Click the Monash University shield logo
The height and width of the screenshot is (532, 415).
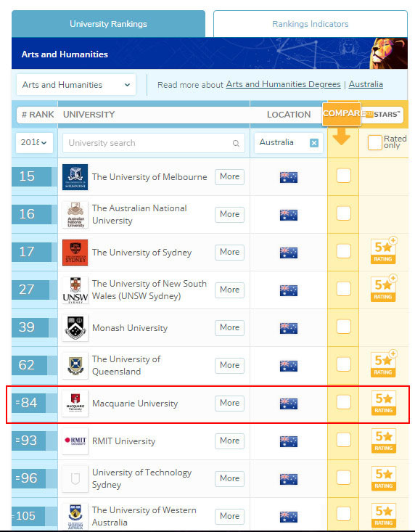pos(75,328)
